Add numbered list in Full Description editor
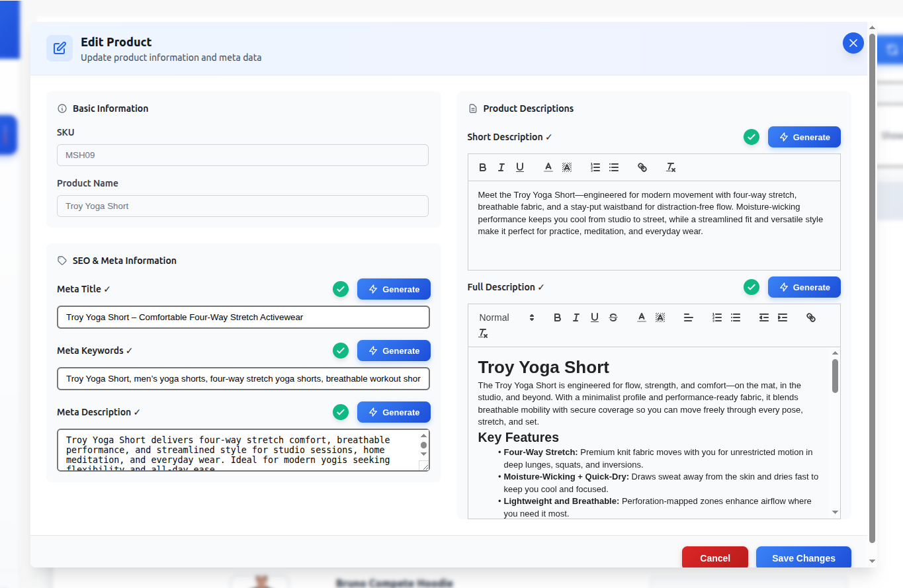Viewport: 903px width, 588px height. tap(717, 317)
